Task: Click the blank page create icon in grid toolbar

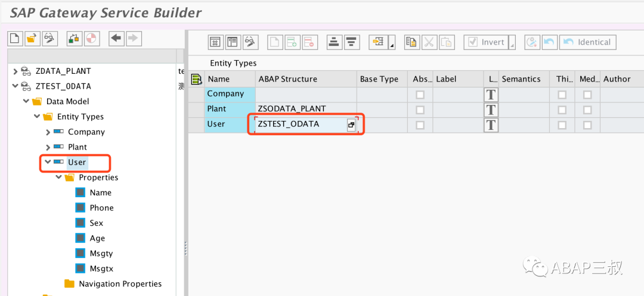Action: (275, 42)
